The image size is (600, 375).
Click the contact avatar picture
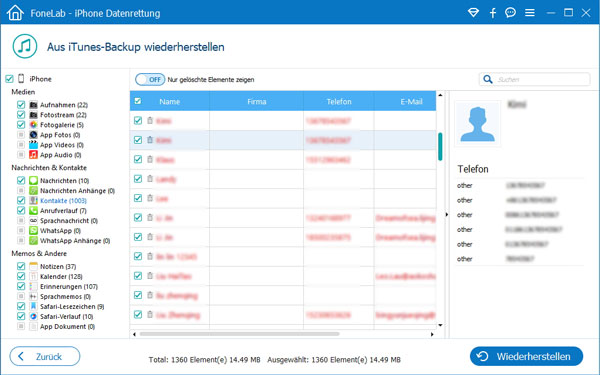[477, 124]
